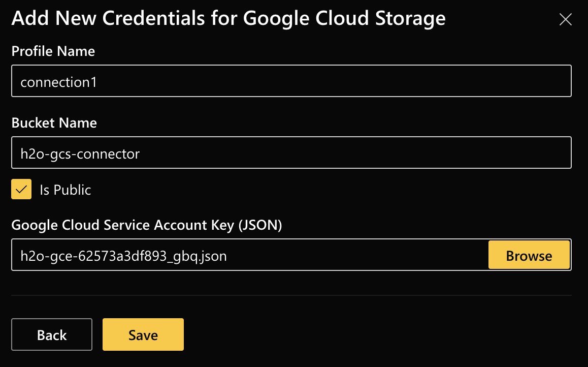Click the Service Account Key filename field

244,255
